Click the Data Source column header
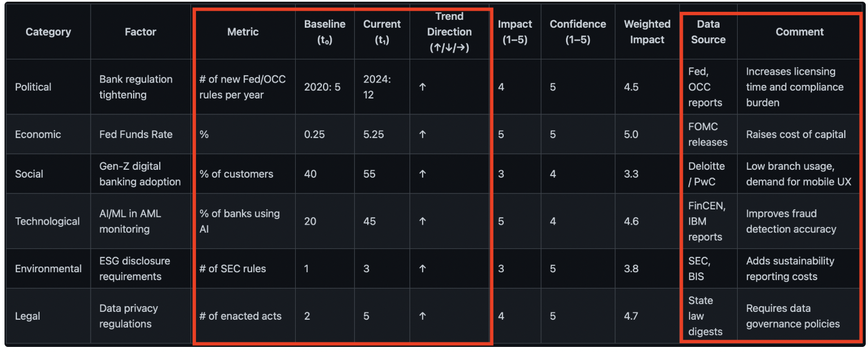The width and height of the screenshot is (868, 352). click(x=708, y=32)
